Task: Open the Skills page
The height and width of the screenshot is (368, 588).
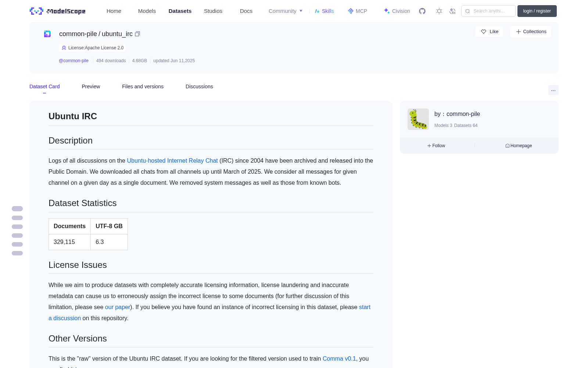Action: [x=325, y=11]
